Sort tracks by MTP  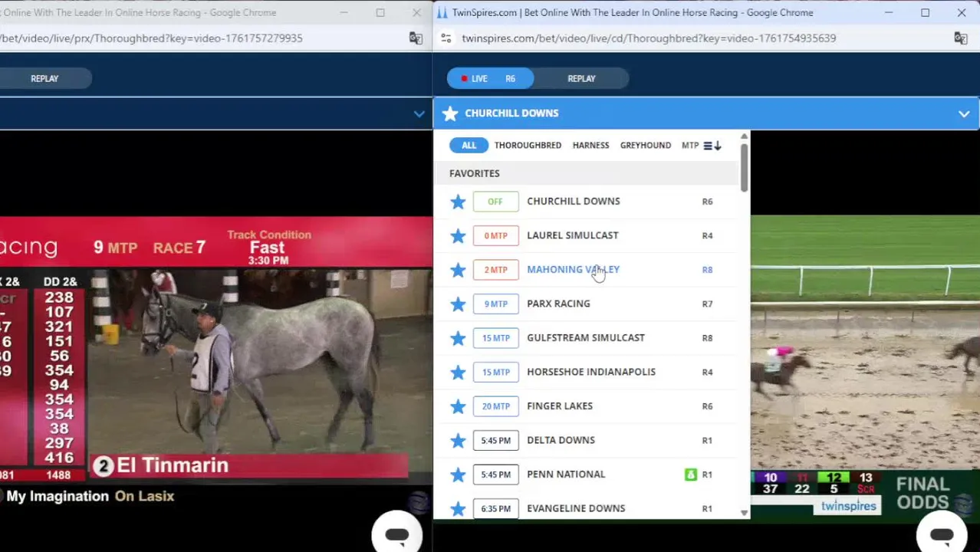coord(689,145)
